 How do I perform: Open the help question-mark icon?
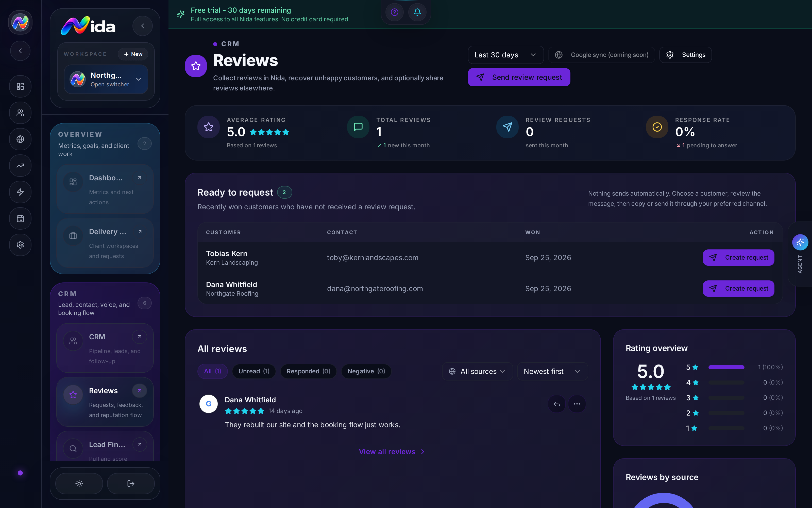[395, 12]
